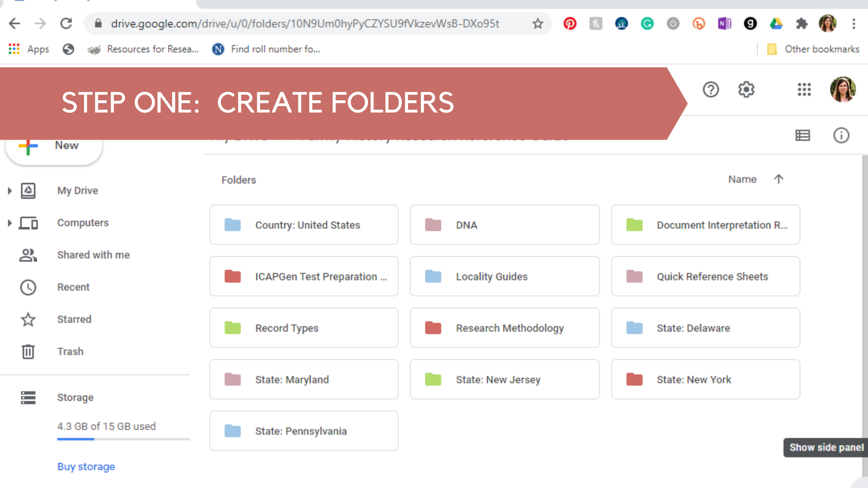
Task: Click the browser extensions puzzle piece icon
Action: pos(801,23)
